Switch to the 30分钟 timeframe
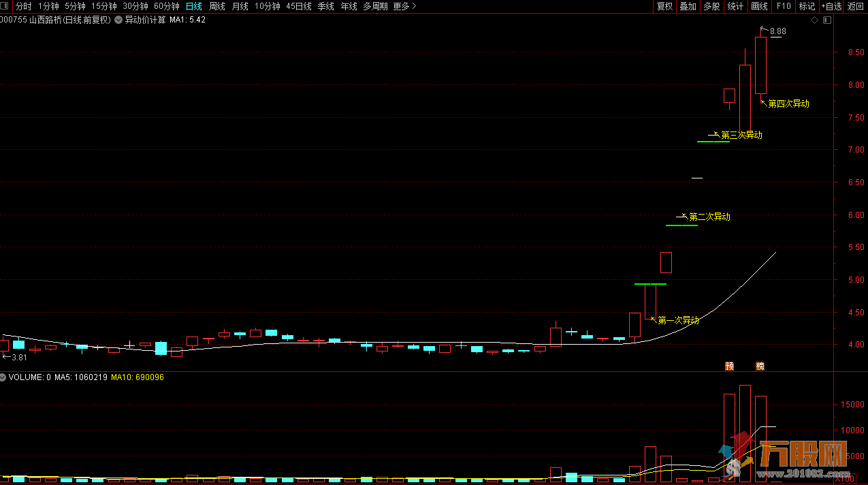The height and width of the screenshot is (485, 868). tap(135, 6)
